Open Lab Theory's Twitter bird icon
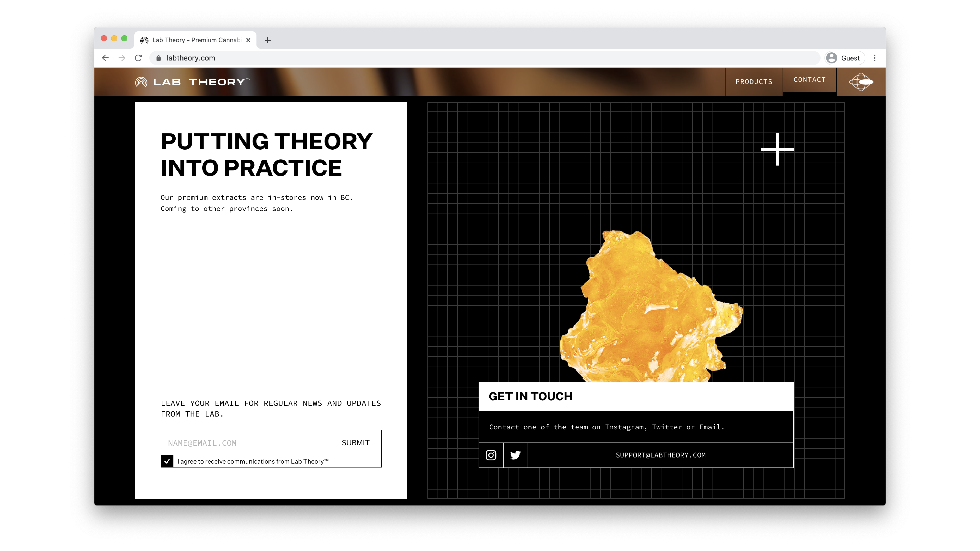980x551 pixels. [x=515, y=455]
